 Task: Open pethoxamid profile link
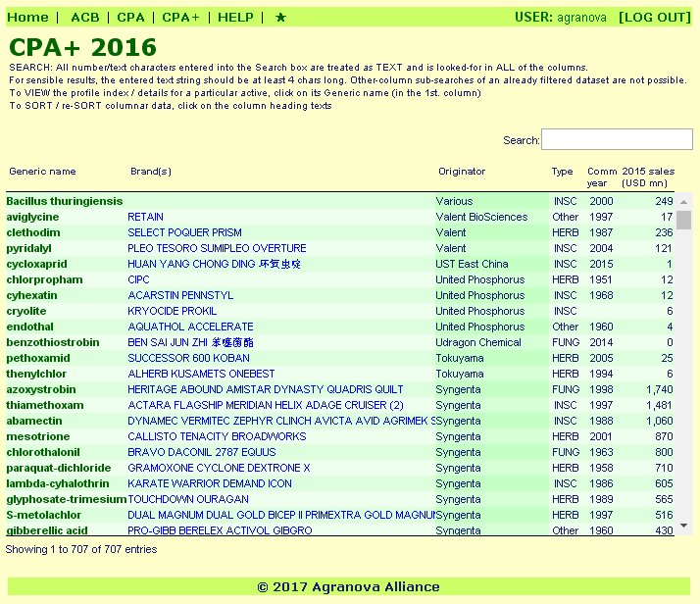38,358
